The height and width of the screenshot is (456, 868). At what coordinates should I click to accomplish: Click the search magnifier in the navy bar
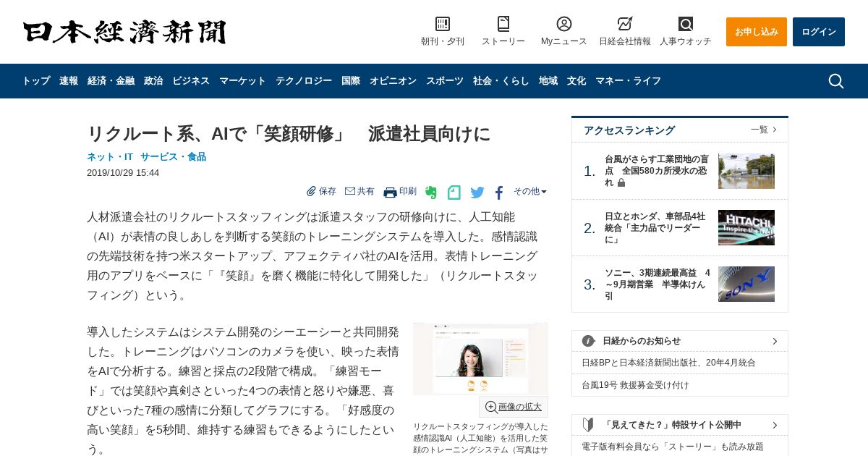836,81
